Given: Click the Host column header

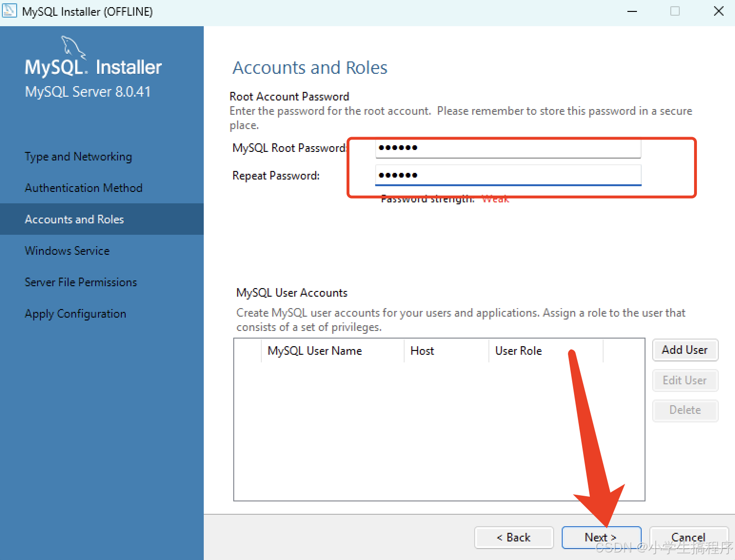Looking at the screenshot, I should coord(422,351).
